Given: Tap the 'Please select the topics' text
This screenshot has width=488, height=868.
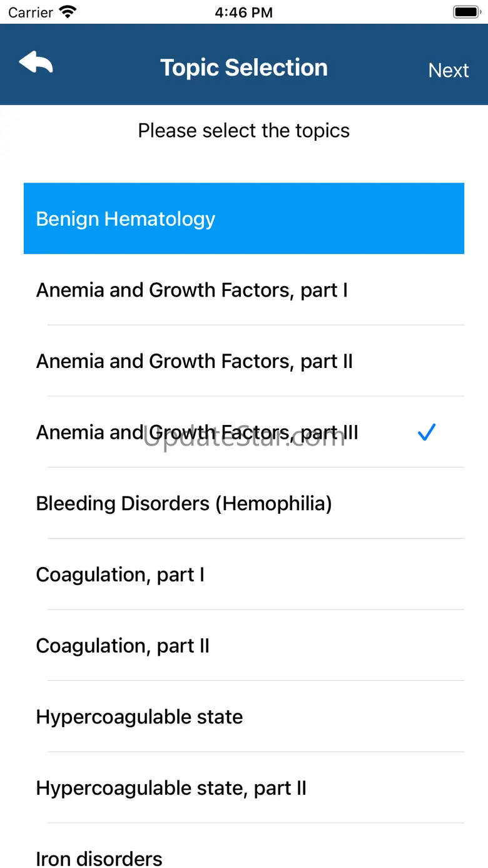Looking at the screenshot, I should tap(243, 130).
